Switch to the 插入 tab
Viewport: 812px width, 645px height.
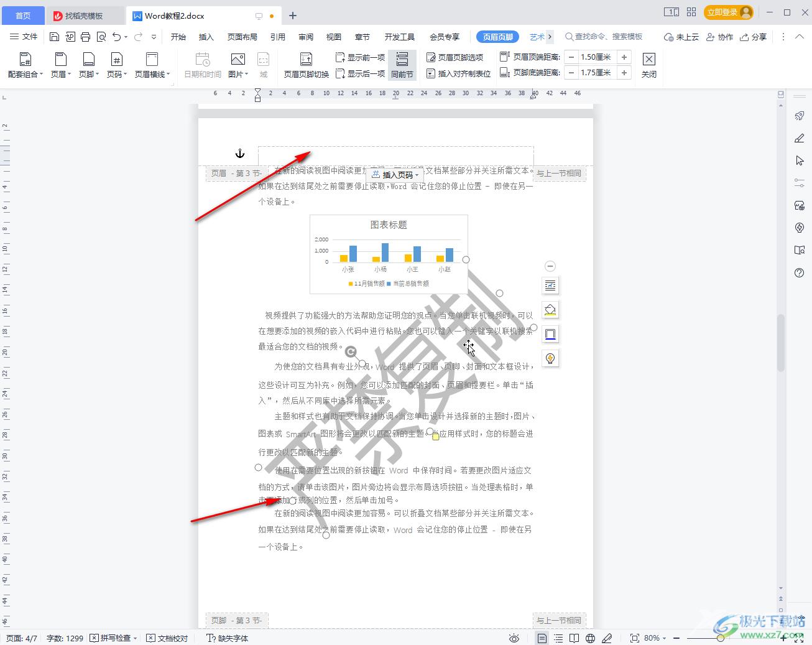pyautogui.click(x=206, y=37)
